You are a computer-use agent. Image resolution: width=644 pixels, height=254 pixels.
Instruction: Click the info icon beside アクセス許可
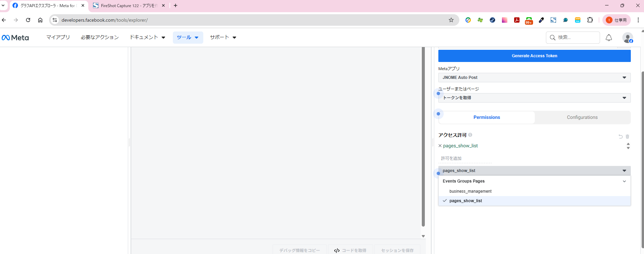470,135
